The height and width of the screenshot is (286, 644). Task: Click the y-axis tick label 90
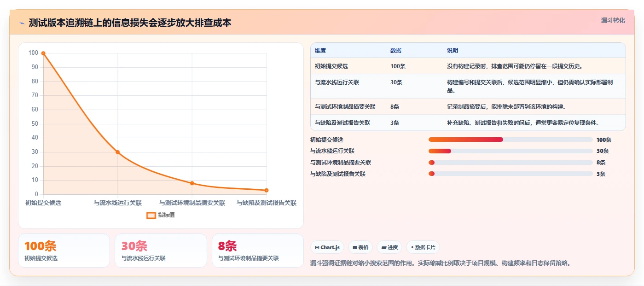[x=34, y=67]
